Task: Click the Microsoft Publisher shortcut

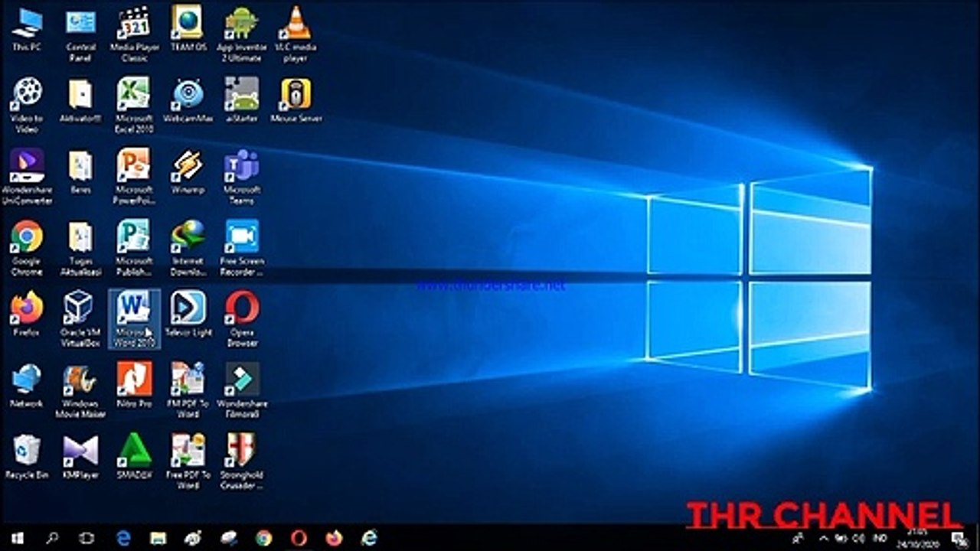Action: pos(134,248)
